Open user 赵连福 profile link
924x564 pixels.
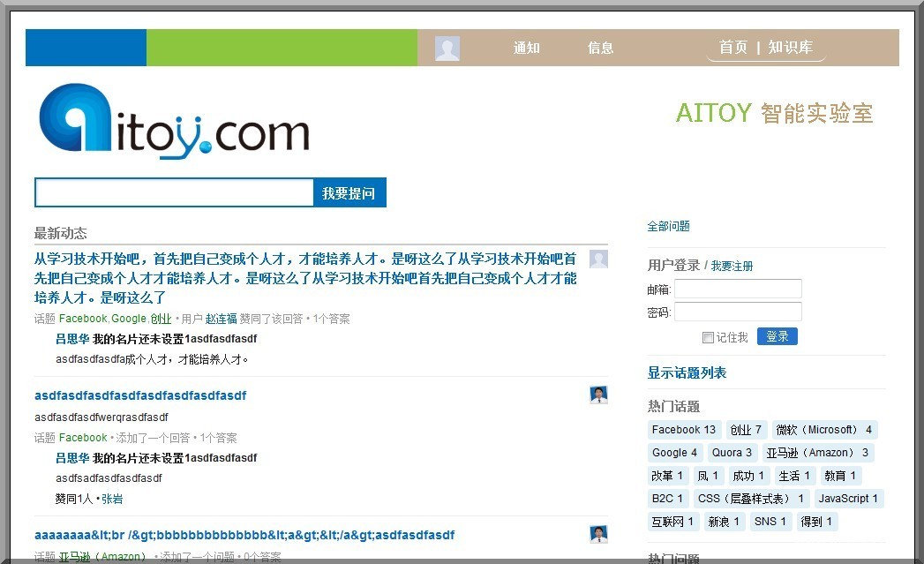[222, 319]
